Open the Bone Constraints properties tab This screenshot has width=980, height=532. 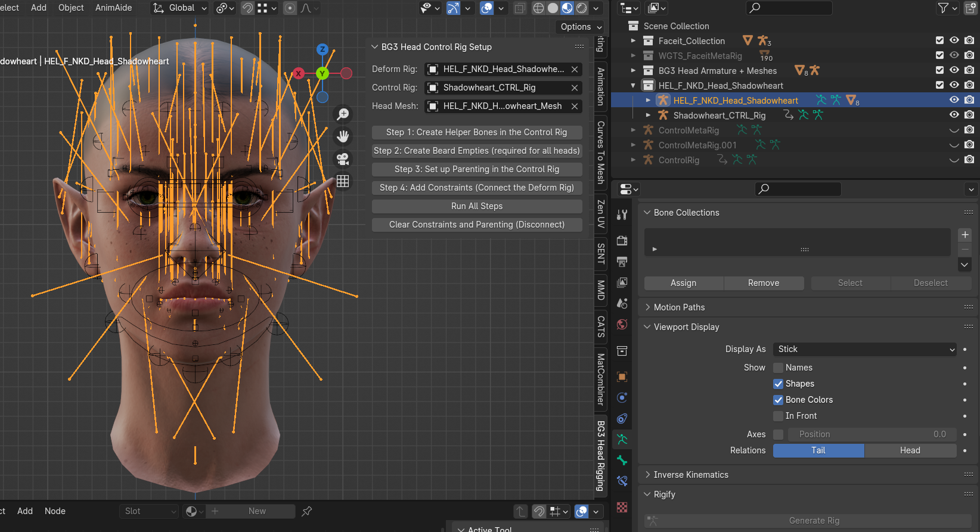[622, 481]
